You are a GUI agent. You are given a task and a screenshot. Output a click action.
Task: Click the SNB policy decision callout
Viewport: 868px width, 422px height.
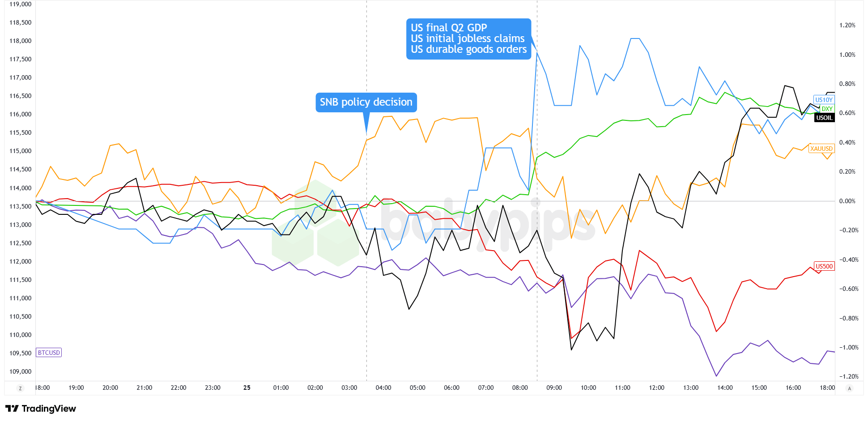click(x=366, y=102)
